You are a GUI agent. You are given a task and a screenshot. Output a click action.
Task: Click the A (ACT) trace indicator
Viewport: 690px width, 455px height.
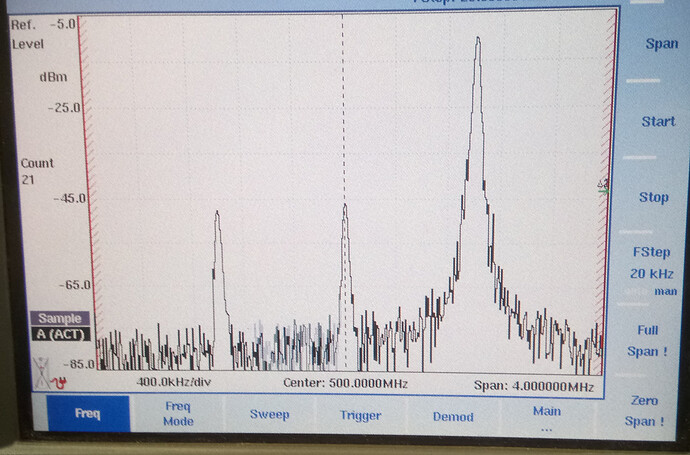pyautogui.click(x=61, y=334)
